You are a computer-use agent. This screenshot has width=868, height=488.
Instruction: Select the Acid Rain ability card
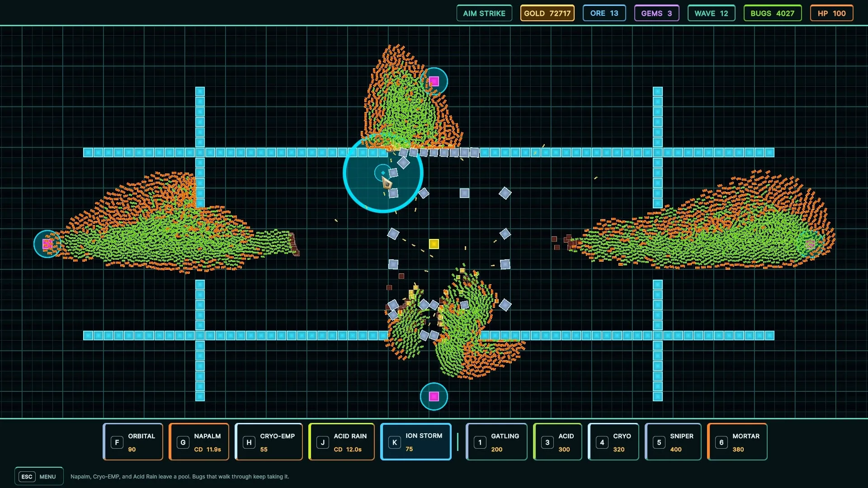point(342,442)
